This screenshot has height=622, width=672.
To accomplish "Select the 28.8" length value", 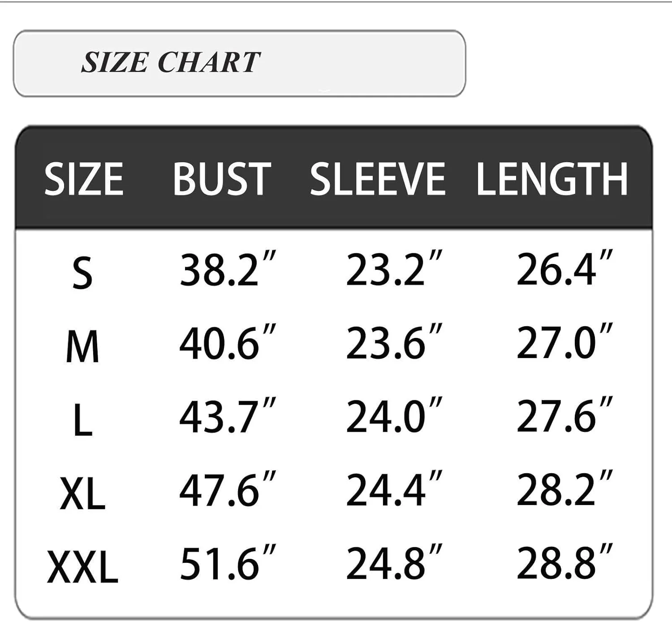I will click(564, 564).
